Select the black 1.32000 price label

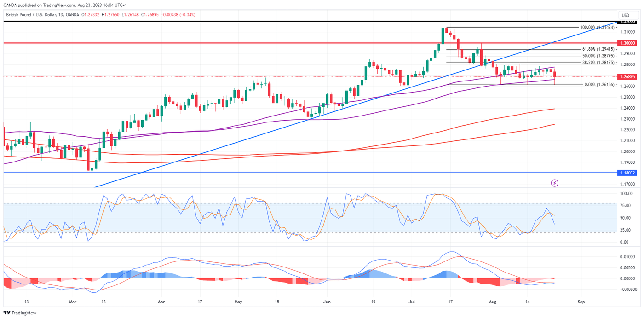(628, 22)
